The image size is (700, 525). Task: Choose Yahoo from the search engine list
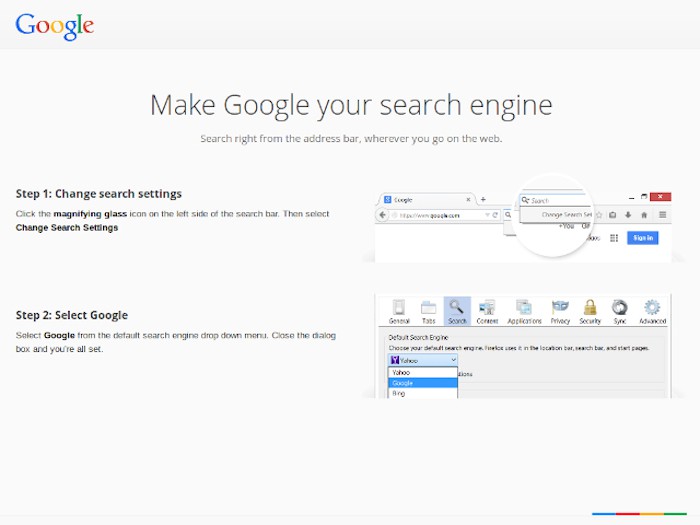tap(423, 372)
